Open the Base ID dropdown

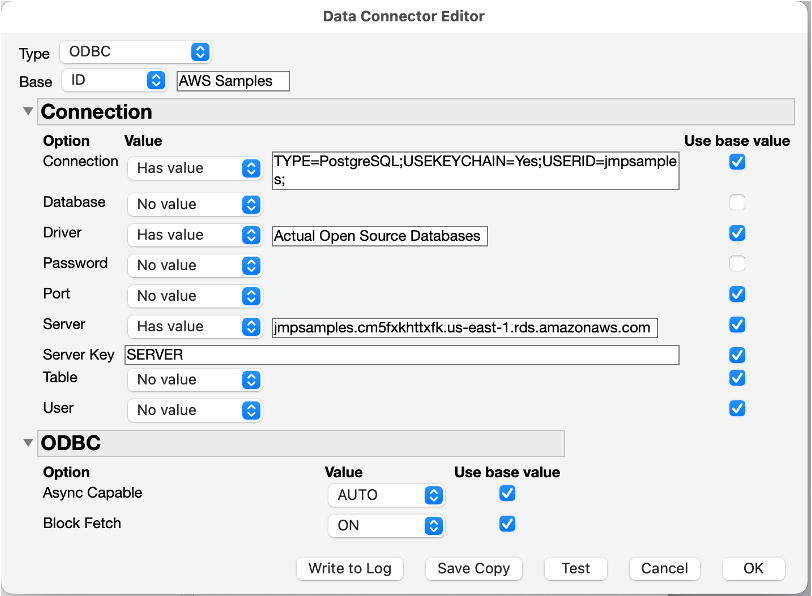pos(115,80)
